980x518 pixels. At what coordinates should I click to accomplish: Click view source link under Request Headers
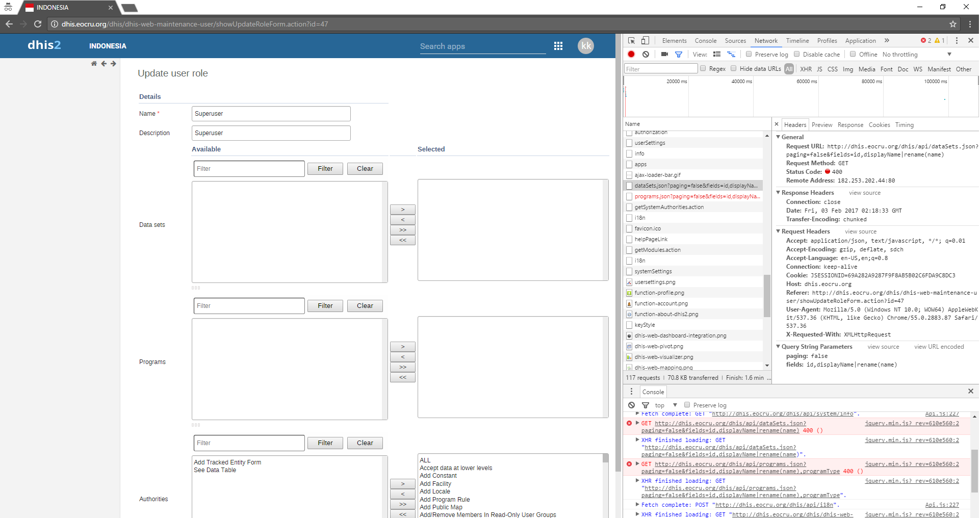(860, 231)
